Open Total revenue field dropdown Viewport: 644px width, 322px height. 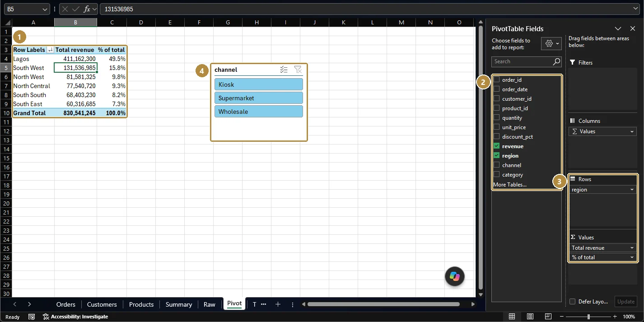(632, 248)
